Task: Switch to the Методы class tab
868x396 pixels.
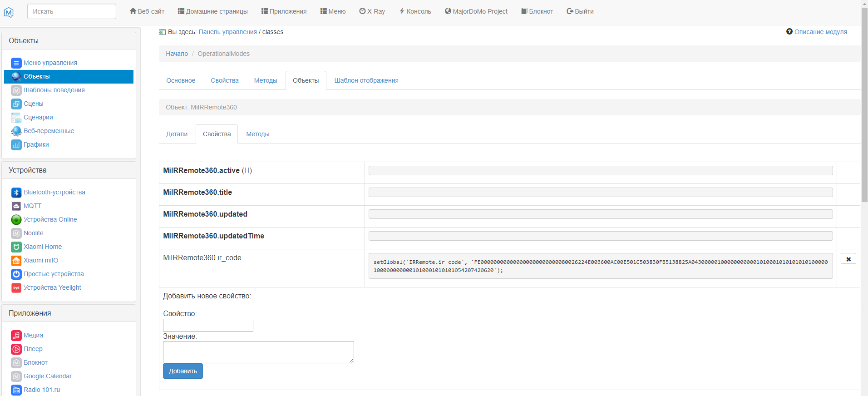Action: tap(265, 80)
